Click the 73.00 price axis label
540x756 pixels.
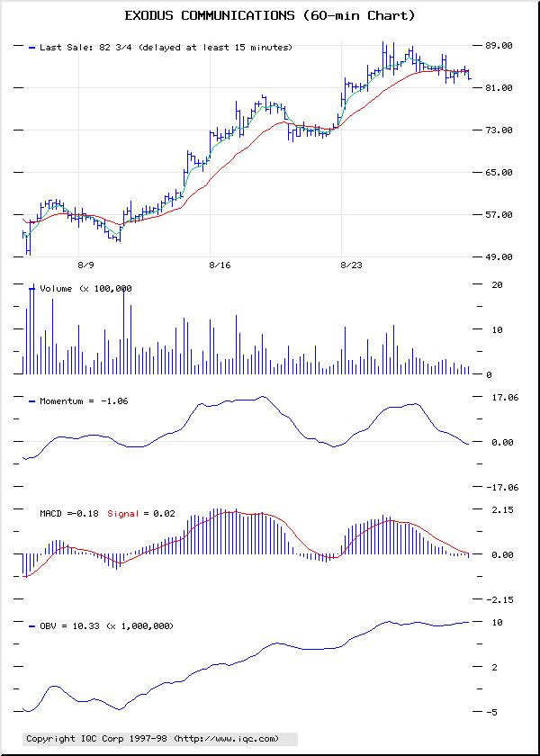point(499,130)
